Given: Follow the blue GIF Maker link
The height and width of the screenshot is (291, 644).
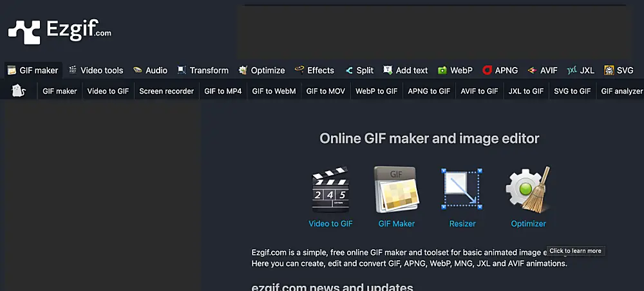Looking at the screenshot, I should point(397,223).
